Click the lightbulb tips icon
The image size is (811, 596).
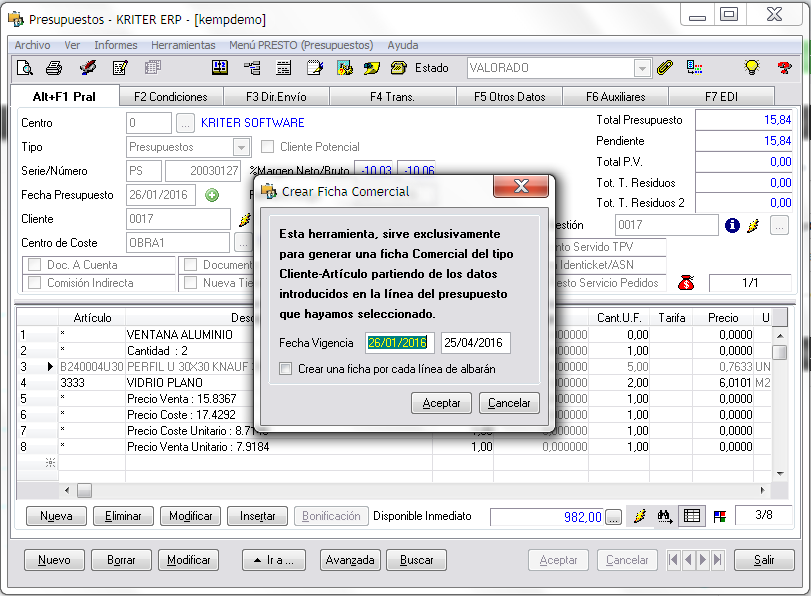[x=752, y=68]
